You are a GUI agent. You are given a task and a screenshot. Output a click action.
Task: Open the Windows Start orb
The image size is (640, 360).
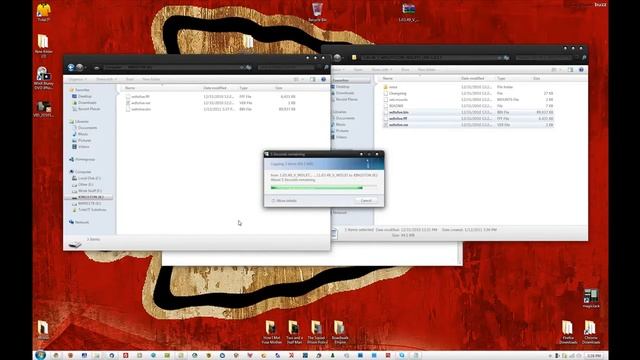coord(40,355)
